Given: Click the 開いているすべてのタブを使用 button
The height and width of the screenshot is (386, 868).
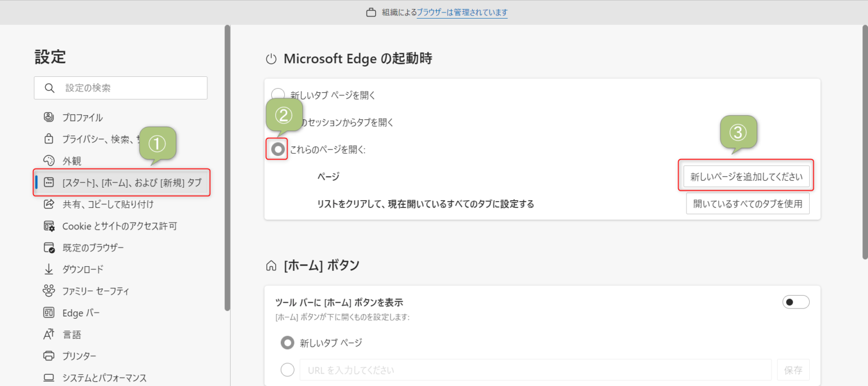Looking at the screenshot, I should point(747,203).
